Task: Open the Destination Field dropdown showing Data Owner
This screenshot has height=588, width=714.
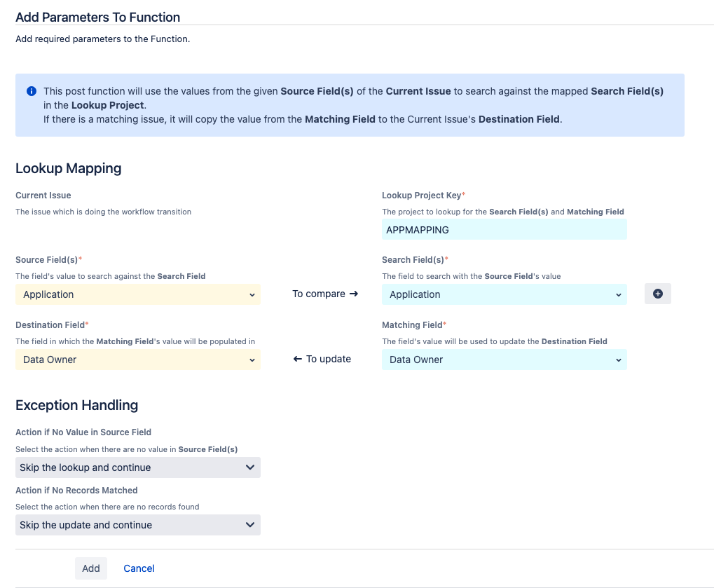Action: [x=137, y=360]
